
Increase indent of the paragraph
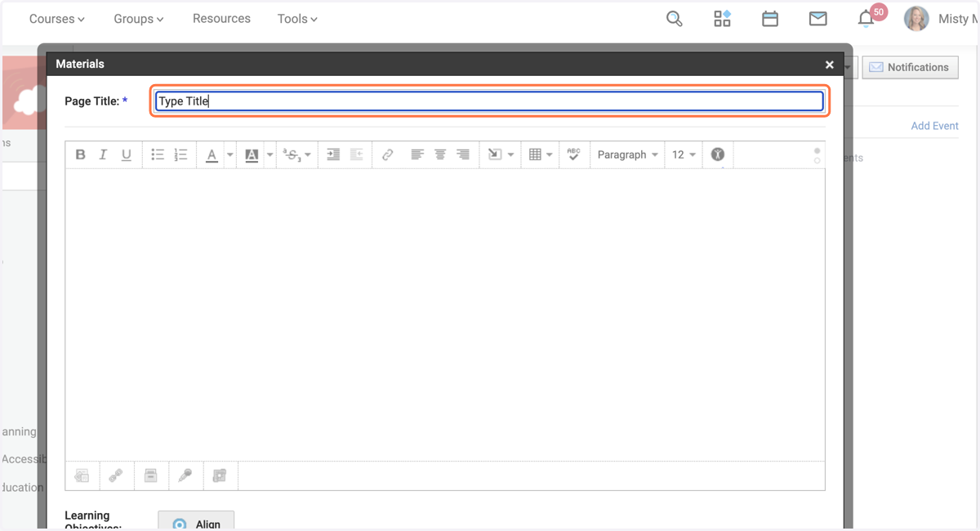tap(333, 154)
